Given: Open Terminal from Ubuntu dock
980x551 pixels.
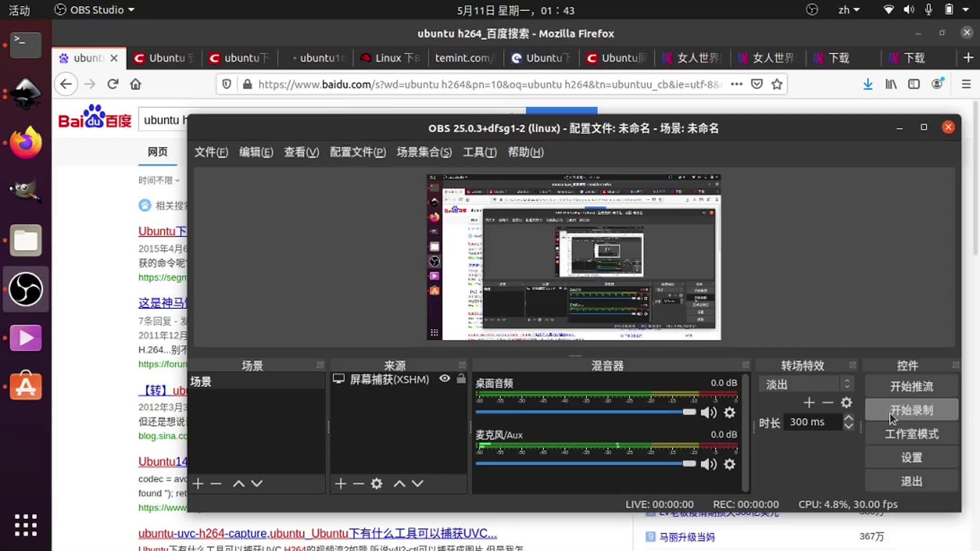Looking at the screenshot, I should [26, 45].
